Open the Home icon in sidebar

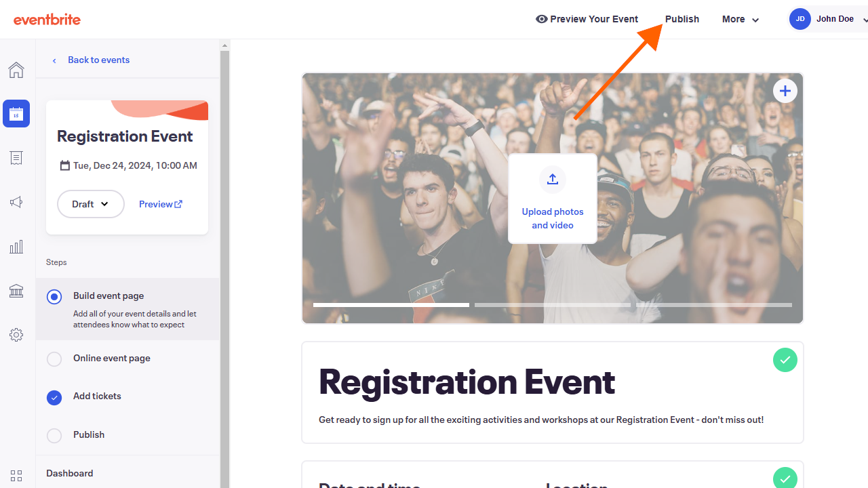pyautogui.click(x=16, y=70)
